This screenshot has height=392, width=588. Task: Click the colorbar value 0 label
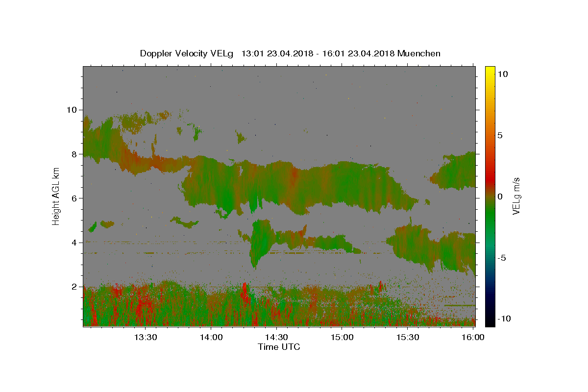pos(500,196)
